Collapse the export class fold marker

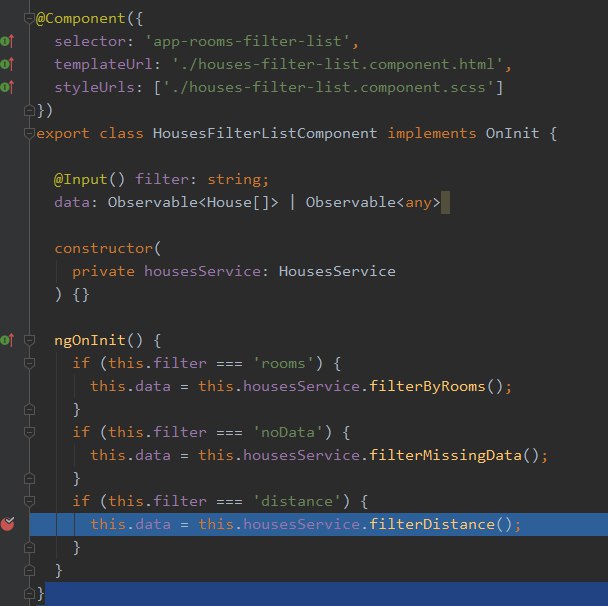tap(29, 133)
